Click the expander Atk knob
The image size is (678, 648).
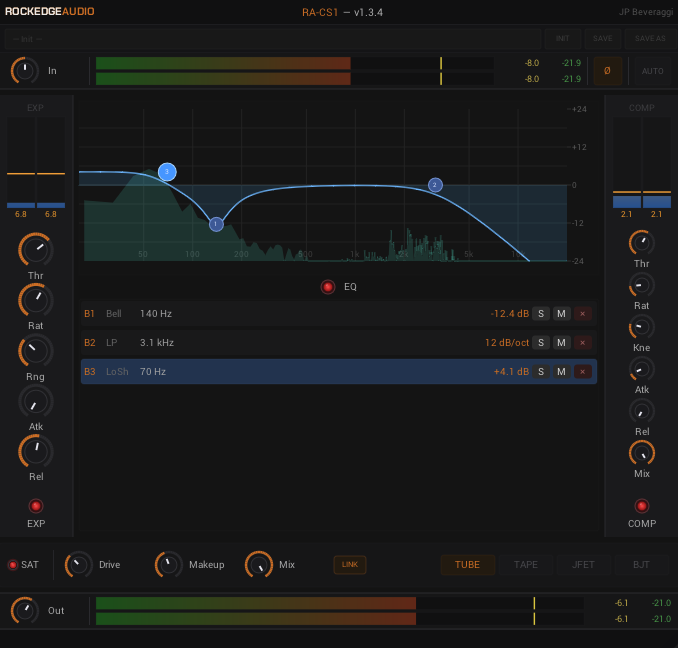click(x=35, y=401)
